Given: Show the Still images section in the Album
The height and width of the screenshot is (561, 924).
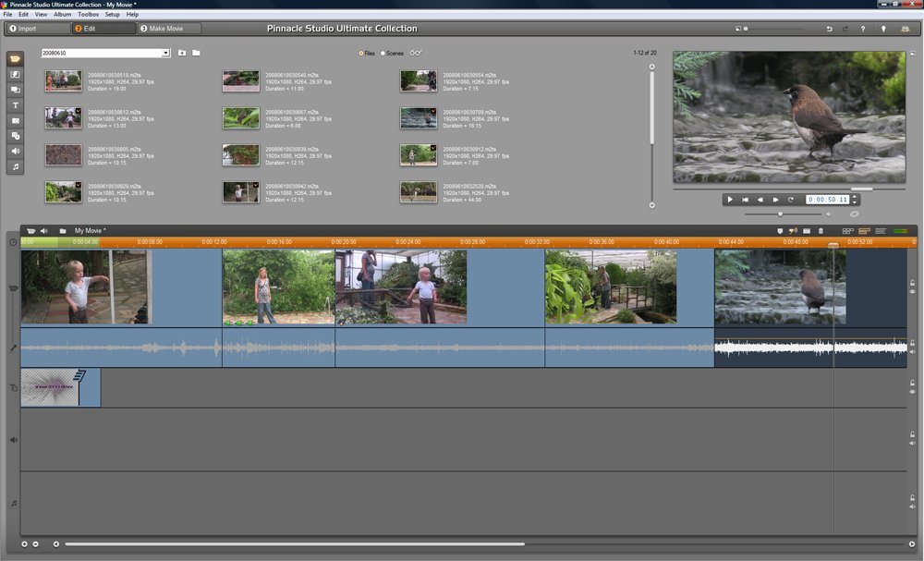Looking at the screenshot, I should [16, 120].
